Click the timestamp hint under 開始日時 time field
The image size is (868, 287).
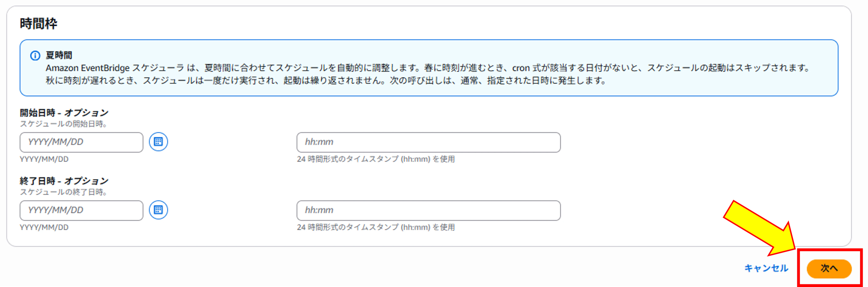point(376,159)
